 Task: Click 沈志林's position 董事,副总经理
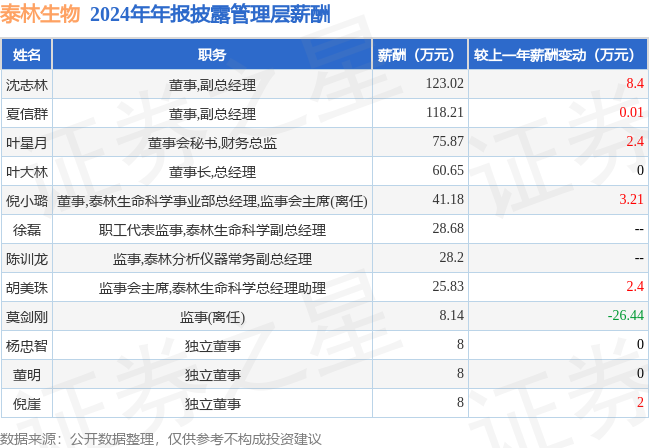(212, 85)
